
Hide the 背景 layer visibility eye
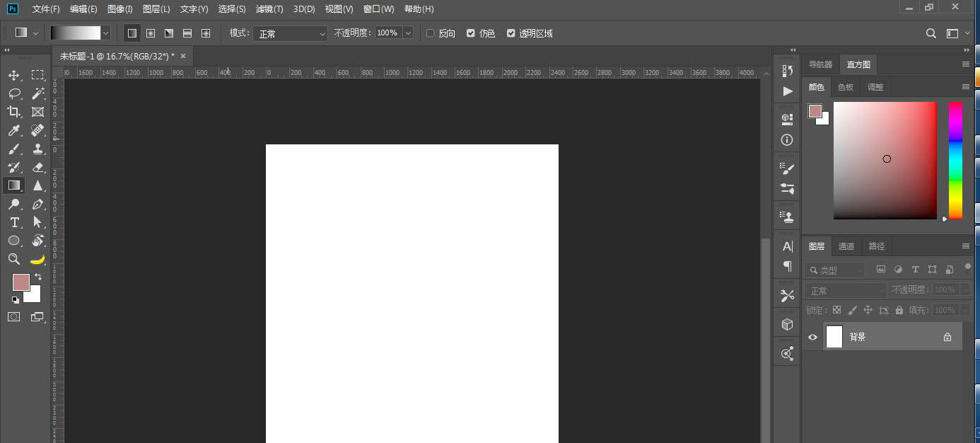click(x=812, y=337)
